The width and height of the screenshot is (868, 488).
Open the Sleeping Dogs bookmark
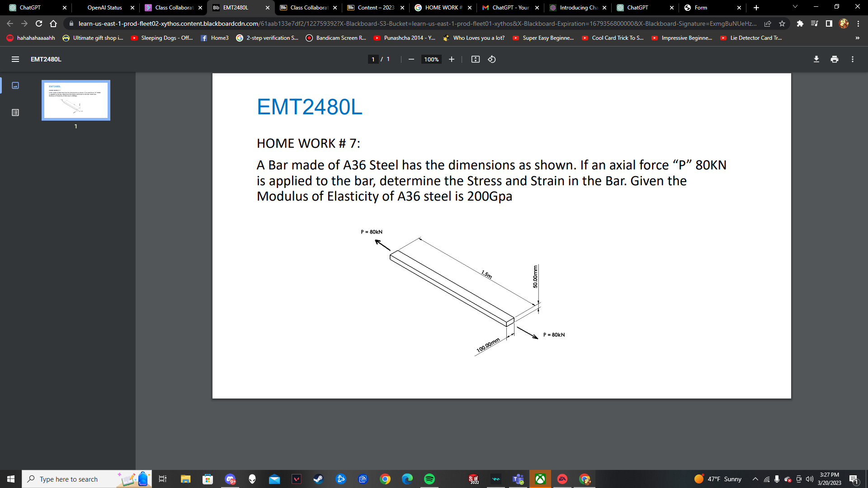point(162,38)
